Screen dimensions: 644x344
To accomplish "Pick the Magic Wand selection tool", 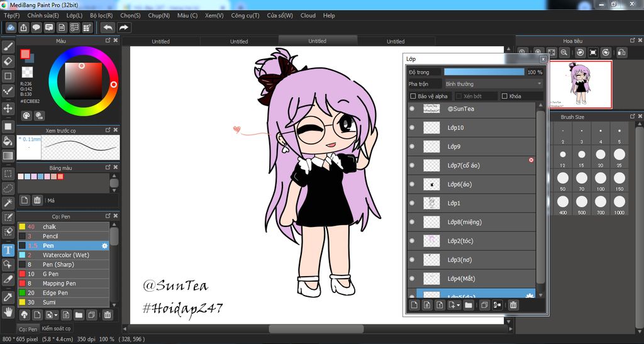I will [x=8, y=203].
